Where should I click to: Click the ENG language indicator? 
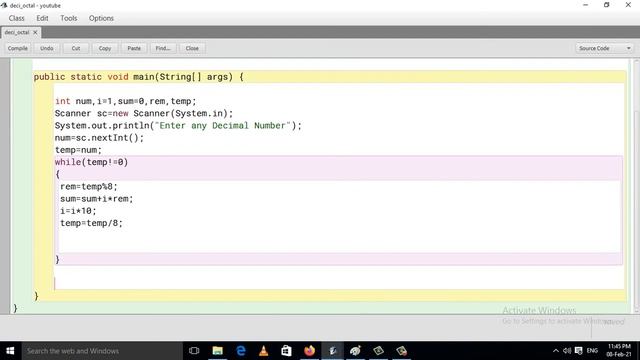pyautogui.click(x=592, y=351)
